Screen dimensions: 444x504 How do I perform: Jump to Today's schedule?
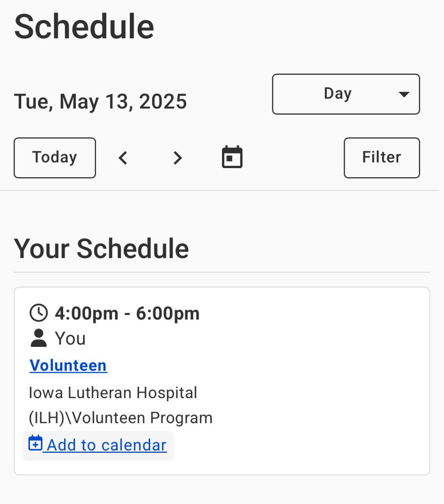[55, 157]
